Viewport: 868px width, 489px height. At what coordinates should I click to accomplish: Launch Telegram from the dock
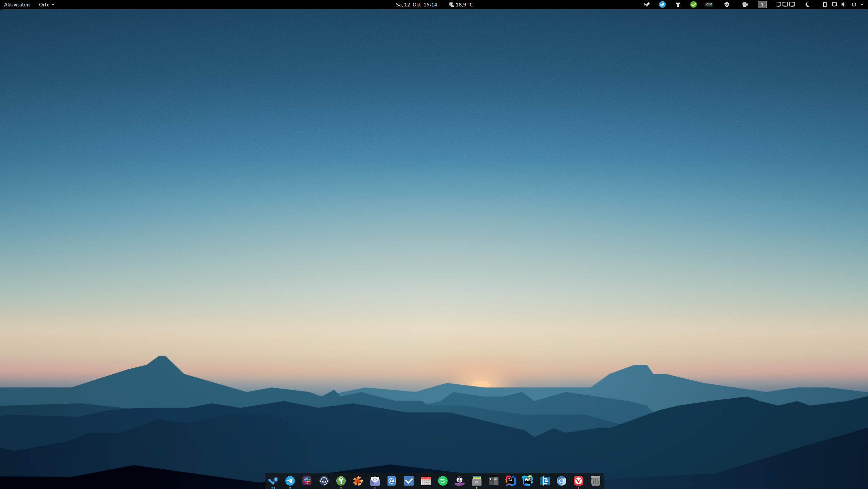point(290,481)
